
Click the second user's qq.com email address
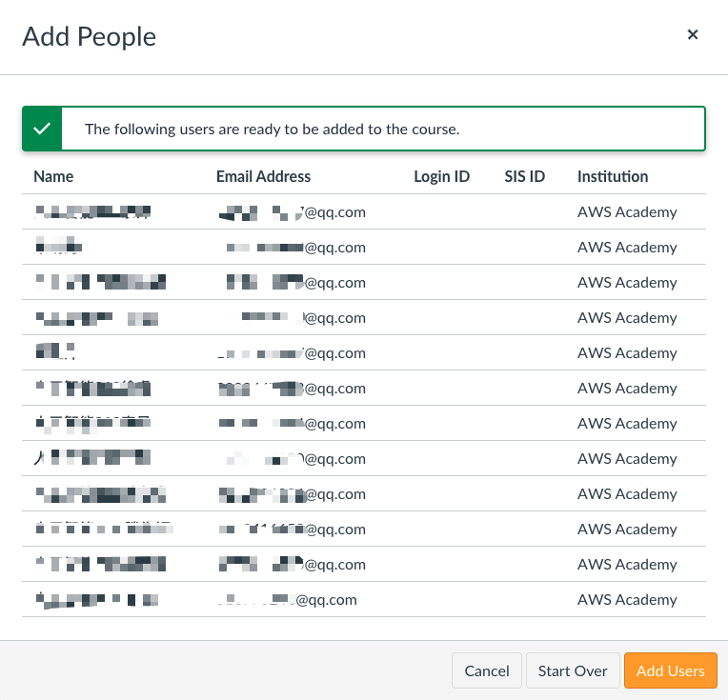click(296, 248)
